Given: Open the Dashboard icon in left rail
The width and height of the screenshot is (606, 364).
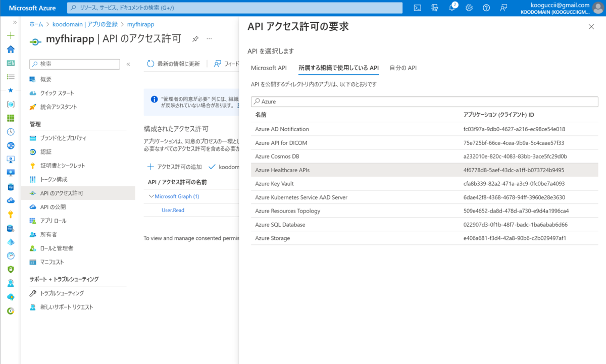Looking at the screenshot, I should click(11, 63).
